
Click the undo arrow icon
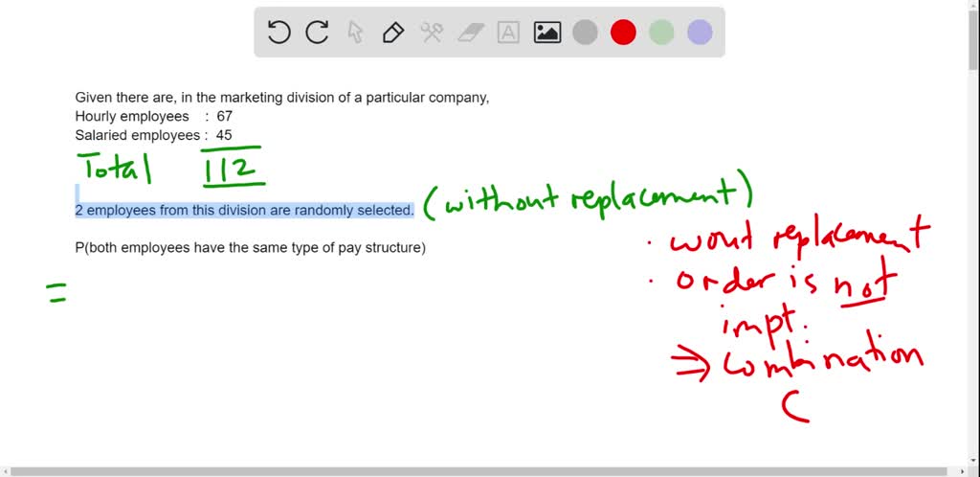tap(278, 32)
